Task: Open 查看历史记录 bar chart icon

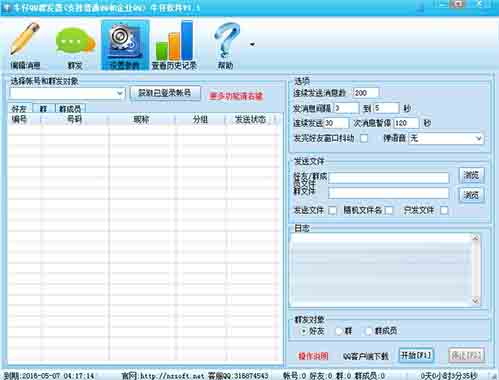Action: click(174, 45)
